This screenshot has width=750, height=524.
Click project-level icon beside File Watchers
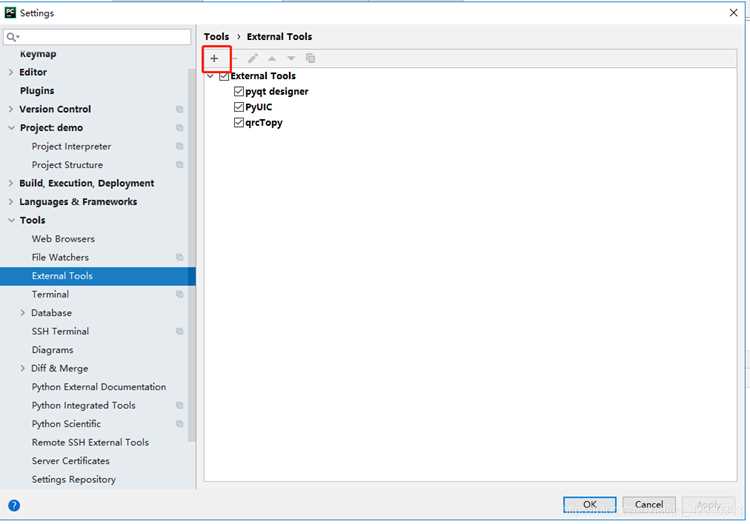(x=179, y=257)
